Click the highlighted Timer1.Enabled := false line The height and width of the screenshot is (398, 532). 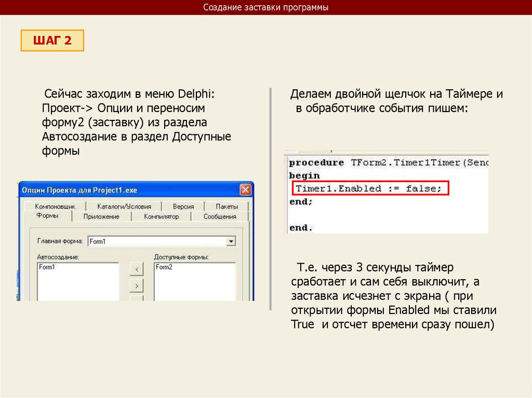tap(369, 188)
